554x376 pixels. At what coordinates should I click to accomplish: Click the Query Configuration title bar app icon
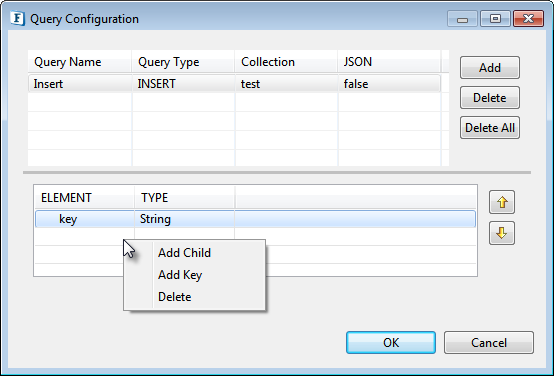[17, 18]
